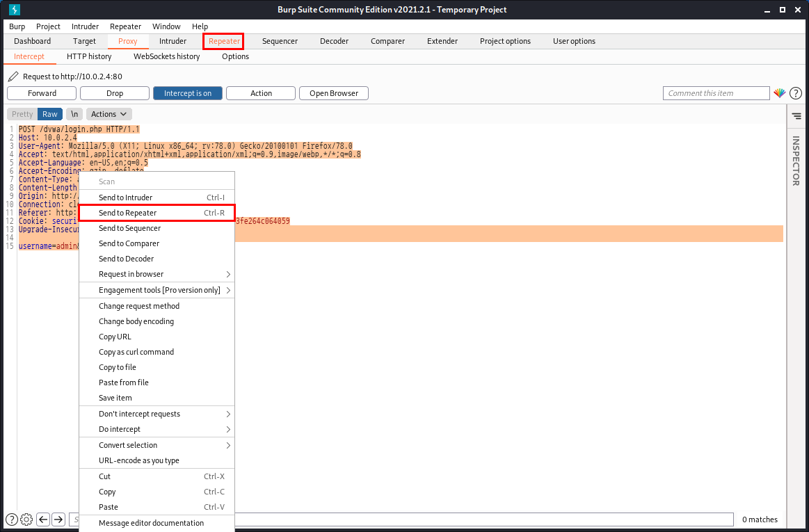Expand Convert selection submenu
The width and height of the screenshot is (809, 532).
pos(157,445)
